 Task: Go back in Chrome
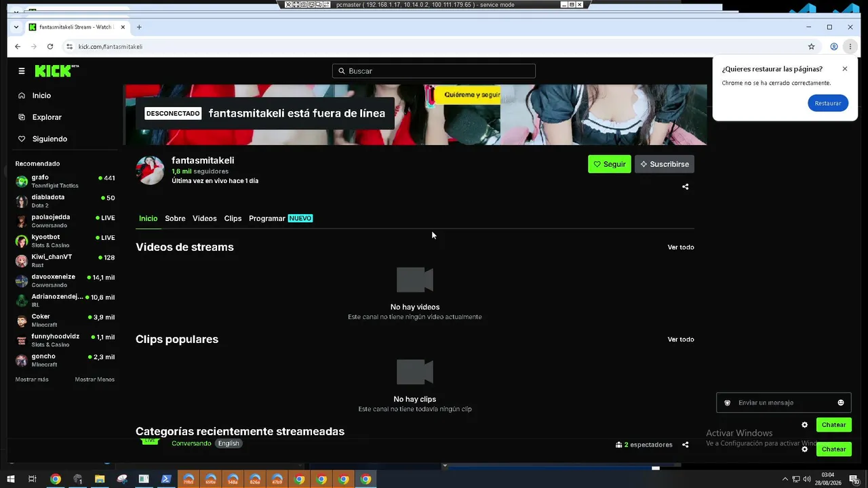pos(18,47)
